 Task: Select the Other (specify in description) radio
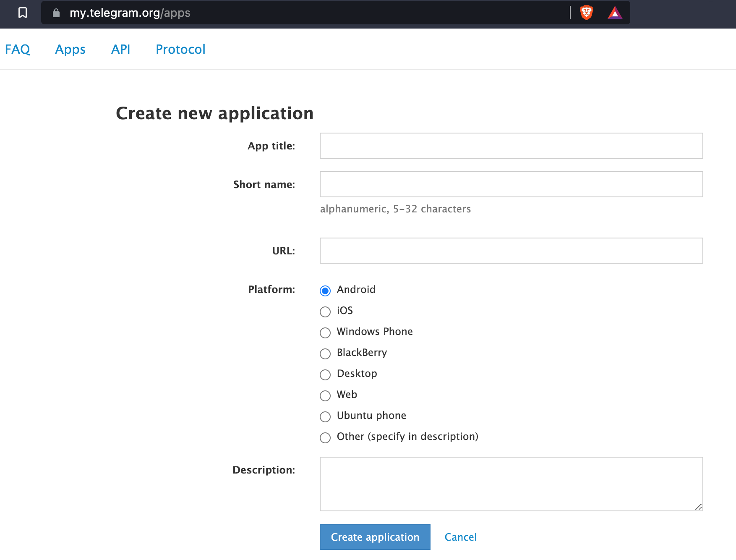click(x=325, y=437)
